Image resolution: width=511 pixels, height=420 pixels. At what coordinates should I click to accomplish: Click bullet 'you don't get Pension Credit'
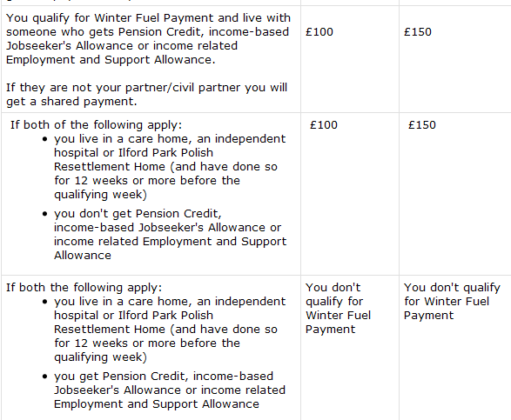(x=170, y=235)
